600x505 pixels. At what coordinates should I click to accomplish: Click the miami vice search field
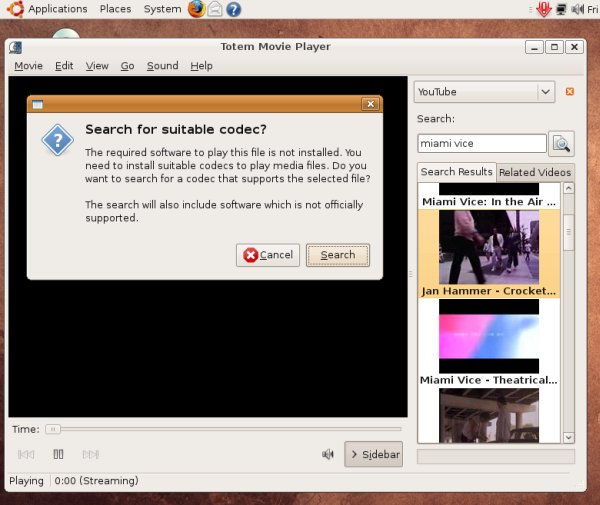(482, 143)
